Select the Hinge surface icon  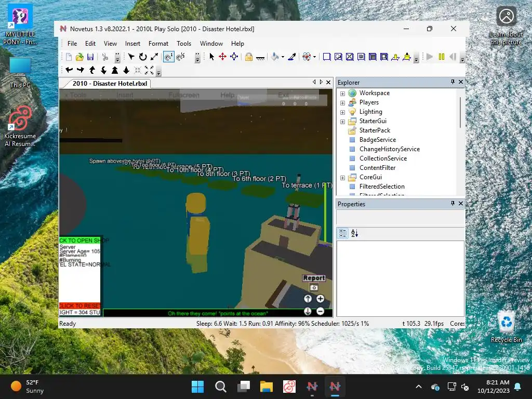pyautogui.click(x=395, y=57)
